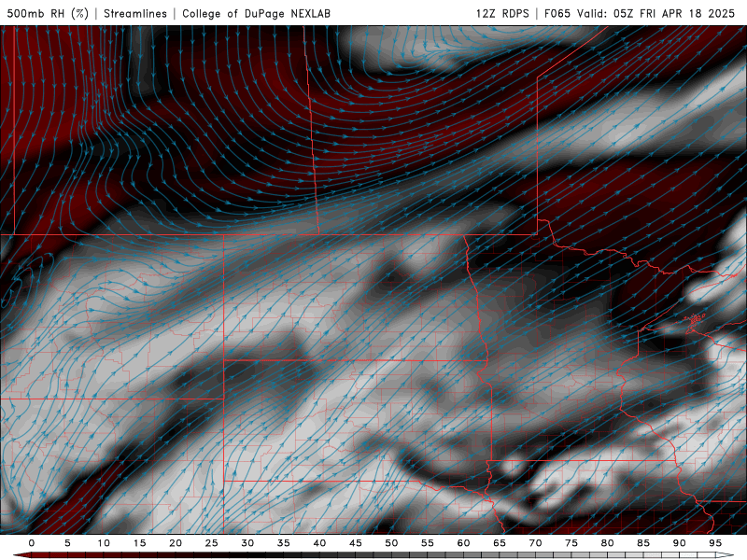Select the 70 value on the color scale

point(535,543)
